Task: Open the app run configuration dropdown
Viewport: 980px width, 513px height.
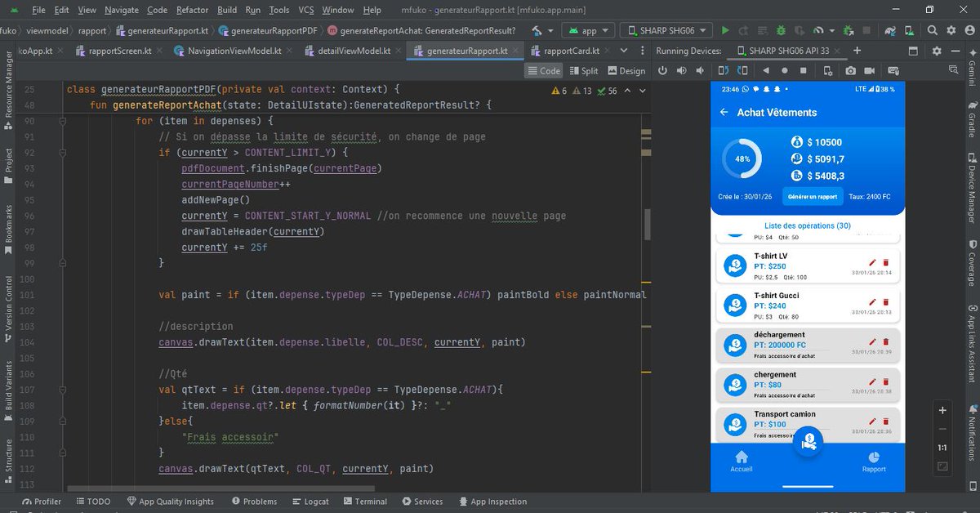Action: [x=589, y=30]
